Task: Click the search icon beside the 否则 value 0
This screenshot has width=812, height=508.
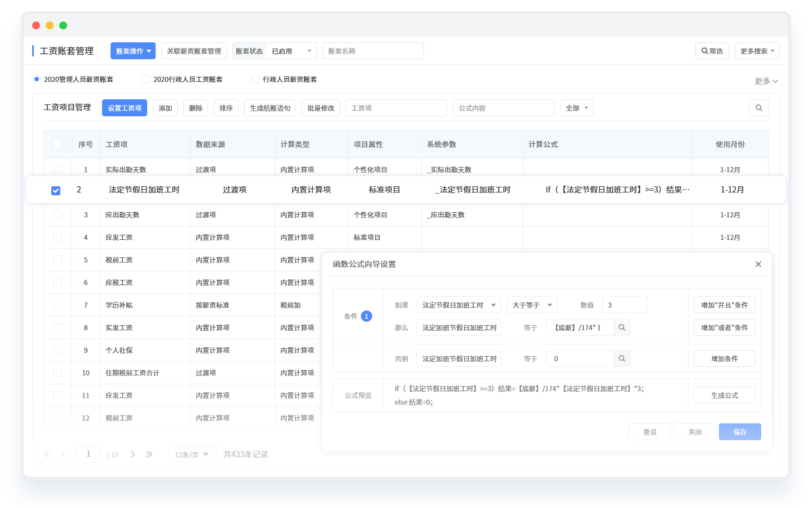Action: point(622,358)
